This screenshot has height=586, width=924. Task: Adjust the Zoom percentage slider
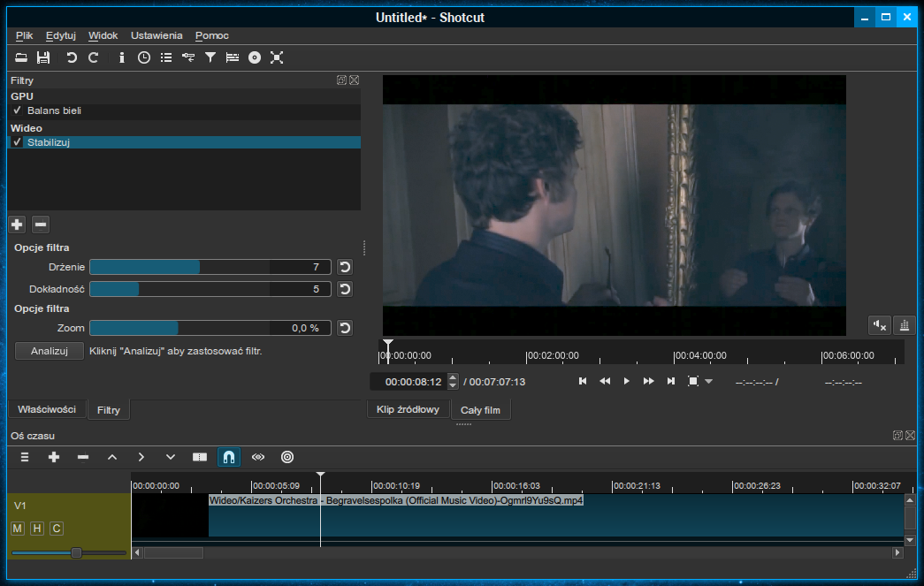coord(210,328)
